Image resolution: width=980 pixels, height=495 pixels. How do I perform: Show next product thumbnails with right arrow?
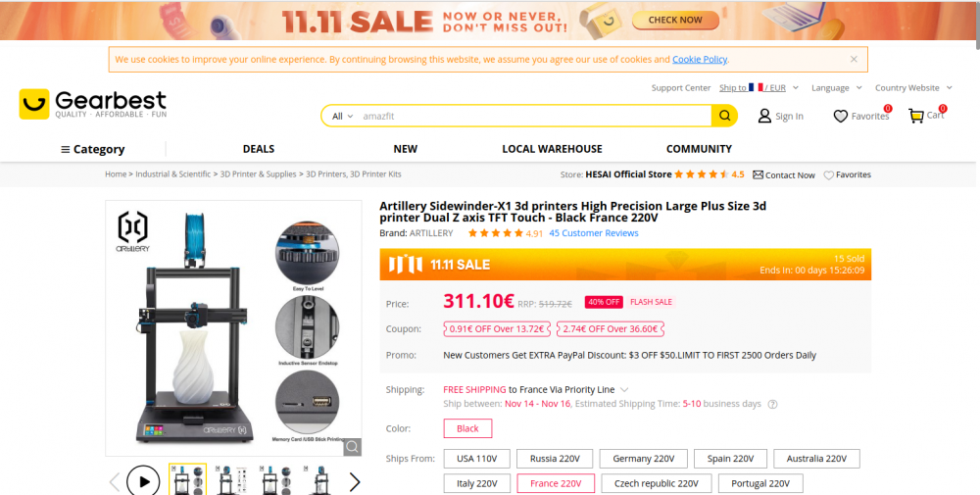(x=355, y=482)
